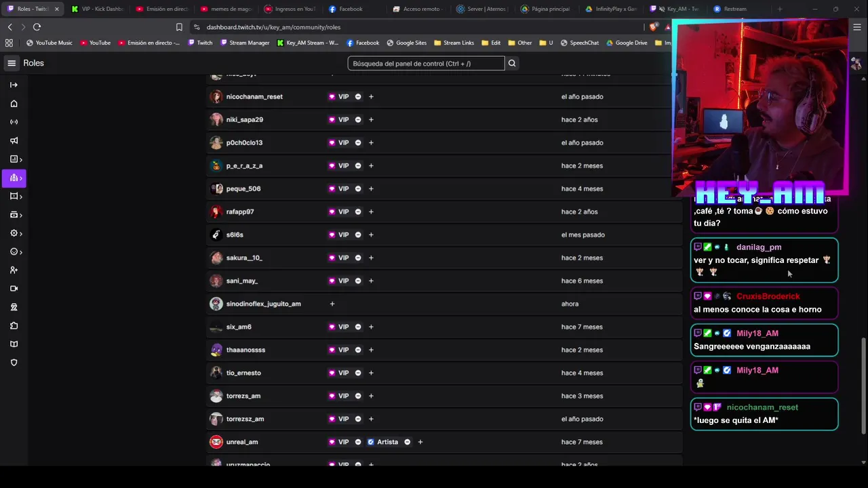
Task: Remove VIP role from tio_ernesto
Action: point(358,373)
